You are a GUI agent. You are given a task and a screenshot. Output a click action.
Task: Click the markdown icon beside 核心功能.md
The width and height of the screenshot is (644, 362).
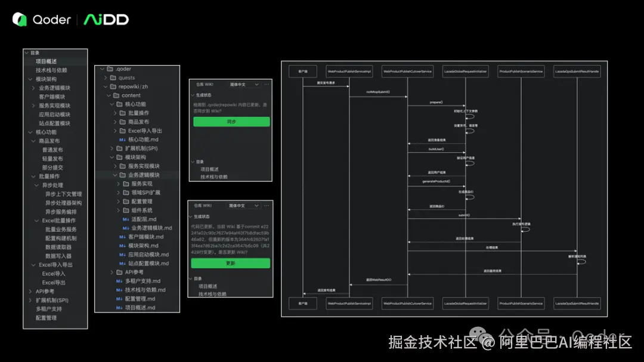pyautogui.click(x=122, y=140)
